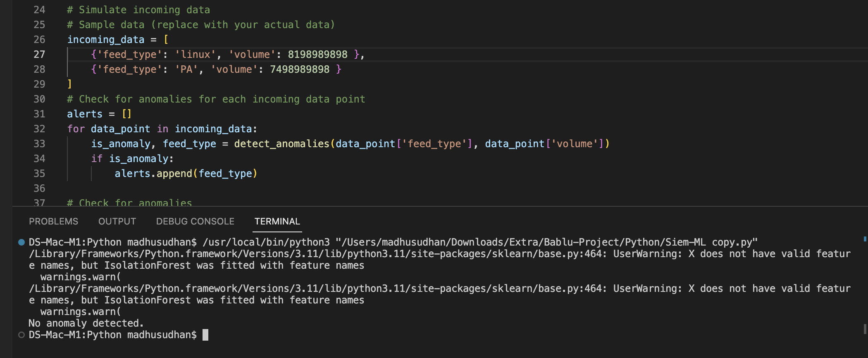This screenshot has height=358, width=868.
Task: Switch to the PROBLEMS panel tab
Action: (53, 222)
